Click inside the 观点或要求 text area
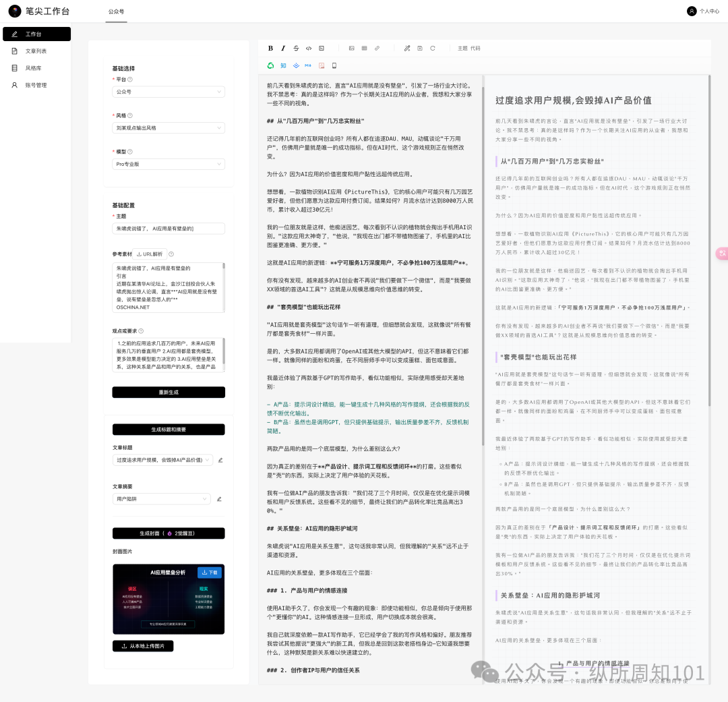Viewport: 728px width, 702px height. tap(168, 355)
